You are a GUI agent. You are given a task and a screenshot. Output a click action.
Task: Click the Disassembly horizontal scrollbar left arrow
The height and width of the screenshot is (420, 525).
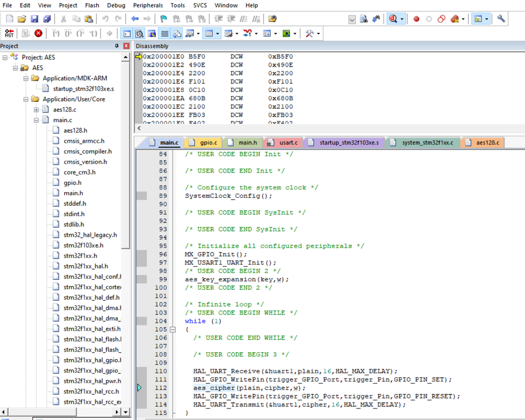139,128
